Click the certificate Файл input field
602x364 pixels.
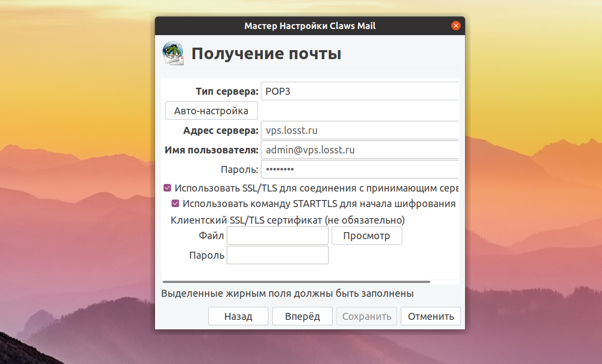click(x=278, y=236)
